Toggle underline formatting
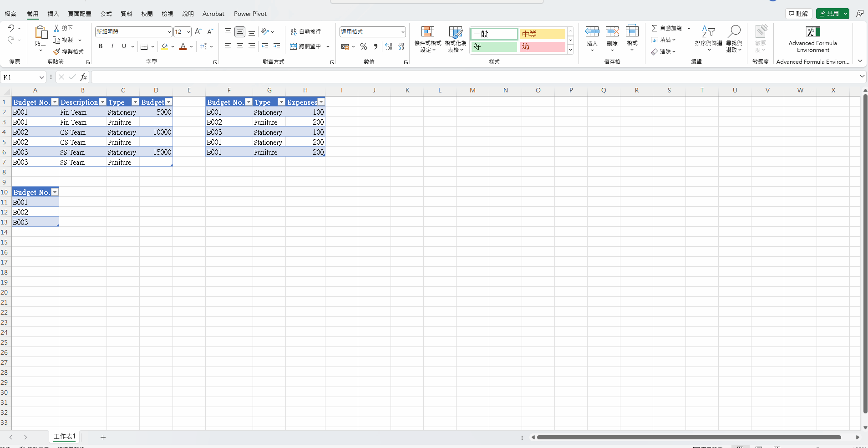Viewport: 868px width, 448px height. click(123, 46)
